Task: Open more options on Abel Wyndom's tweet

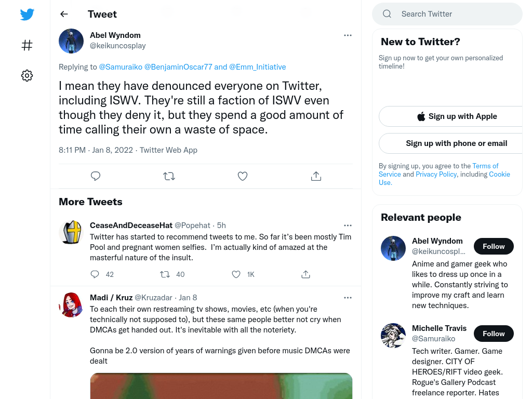Action: click(x=348, y=35)
